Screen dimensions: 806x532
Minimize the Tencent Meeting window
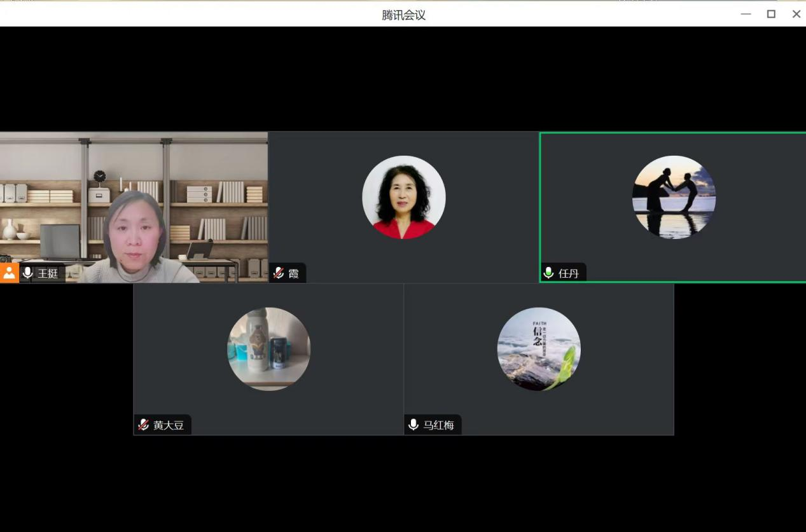coord(746,14)
